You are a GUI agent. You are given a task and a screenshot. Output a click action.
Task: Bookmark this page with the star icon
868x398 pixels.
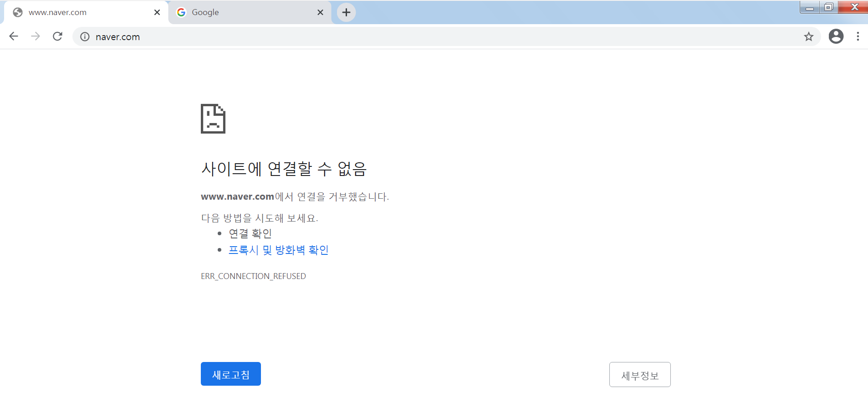click(808, 36)
